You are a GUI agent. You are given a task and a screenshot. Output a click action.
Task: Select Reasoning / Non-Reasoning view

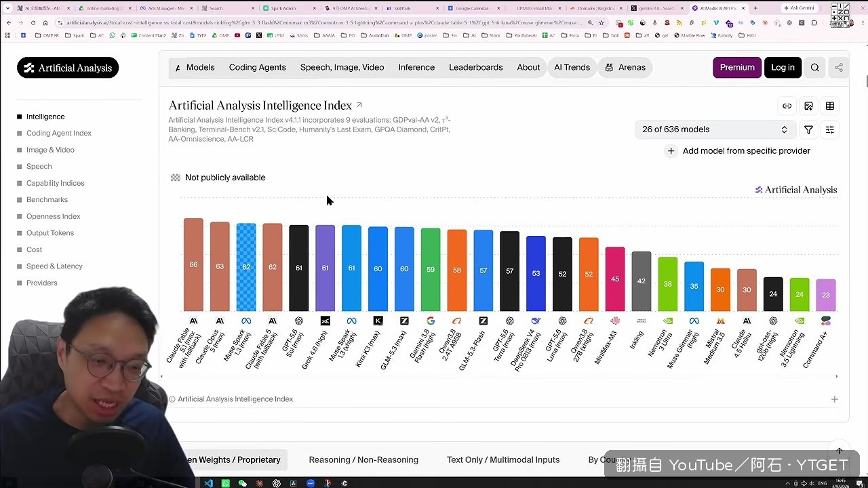(x=363, y=460)
